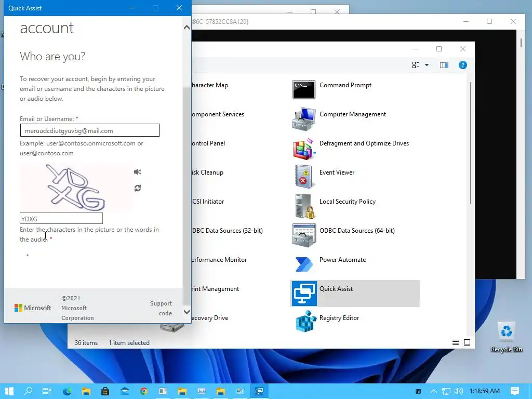Screen dimensions: 532x399
Task: Open the view options dropdown arrow
Action: (x=427, y=65)
